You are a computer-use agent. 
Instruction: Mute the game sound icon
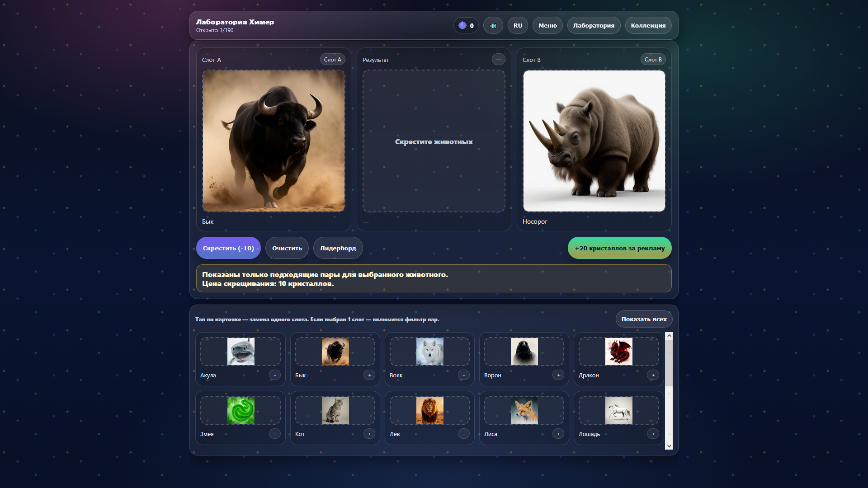tap(493, 25)
